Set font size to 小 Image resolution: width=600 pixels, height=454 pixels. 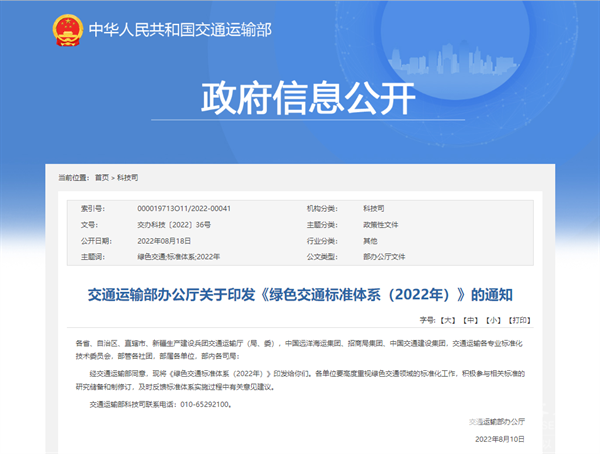click(x=493, y=320)
